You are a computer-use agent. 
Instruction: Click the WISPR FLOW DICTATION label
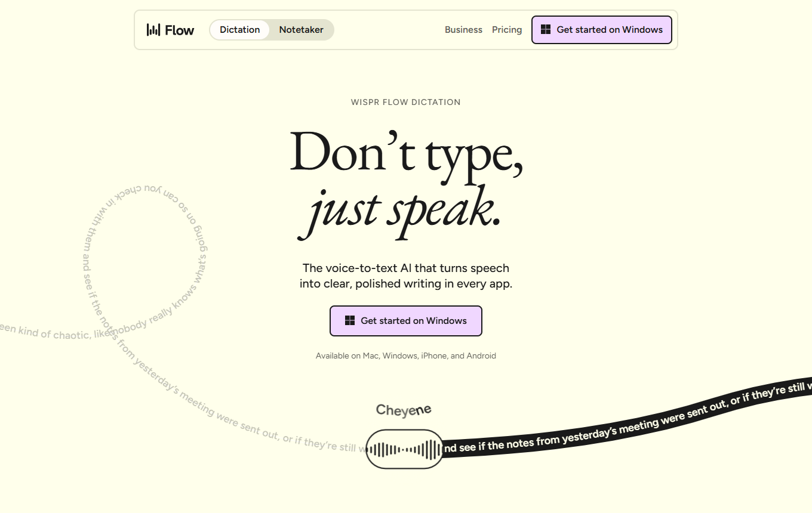pyautogui.click(x=406, y=102)
